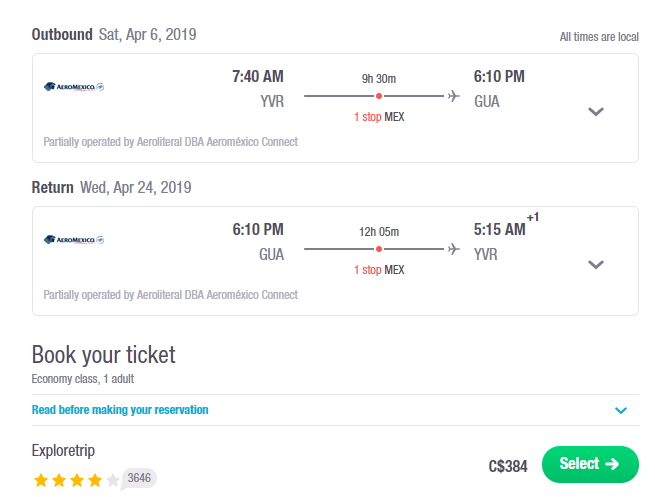Select the Exploretrip C$384 offer
The height and width of the screenshot is (497, 655).
[x=590, y=464]
